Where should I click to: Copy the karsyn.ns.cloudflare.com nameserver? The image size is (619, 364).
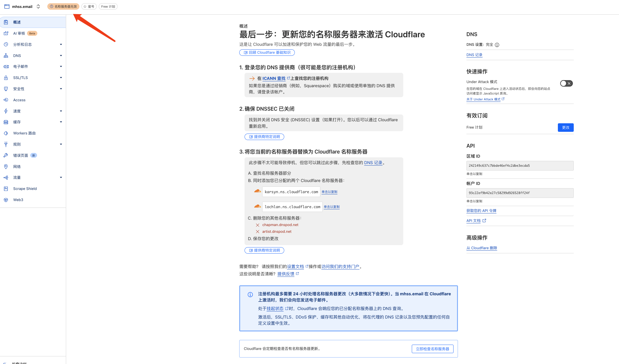329,192
